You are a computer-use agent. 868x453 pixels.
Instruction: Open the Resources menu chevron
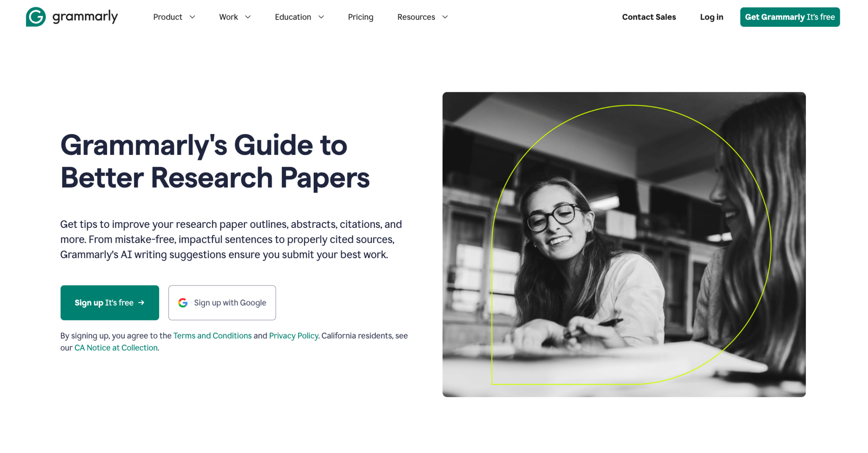click(445, 17)
